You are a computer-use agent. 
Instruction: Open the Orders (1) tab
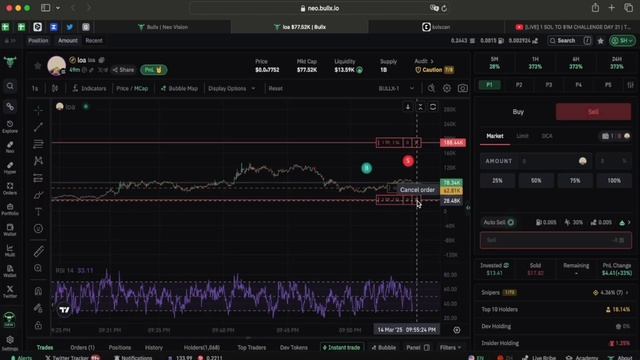tap(82, 347)
